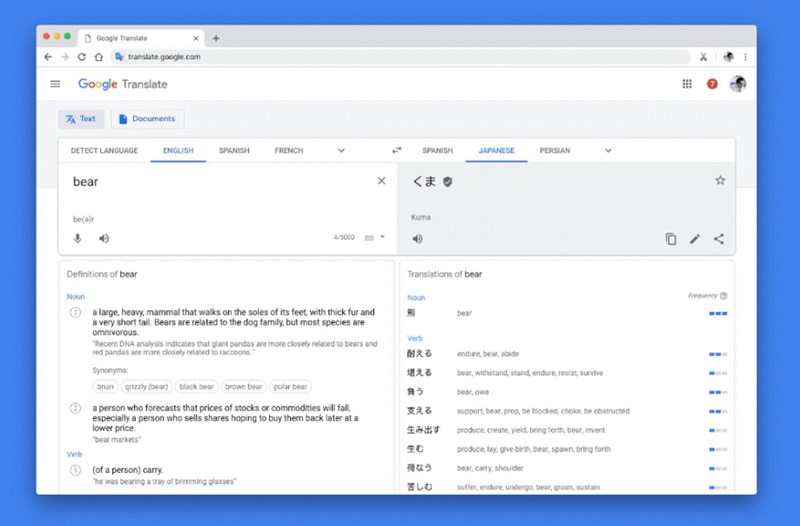Close the Google Translate tab
This screenshot has width=800, height=526.
196,38
